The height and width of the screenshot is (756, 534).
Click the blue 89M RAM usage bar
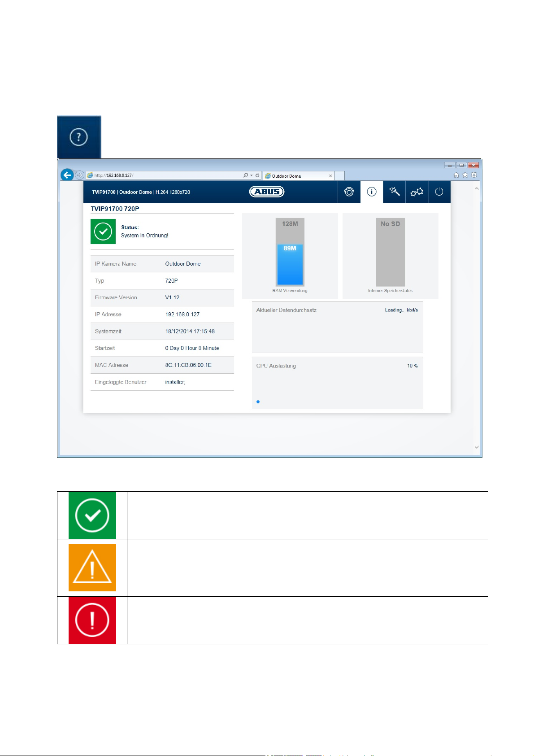290,265
